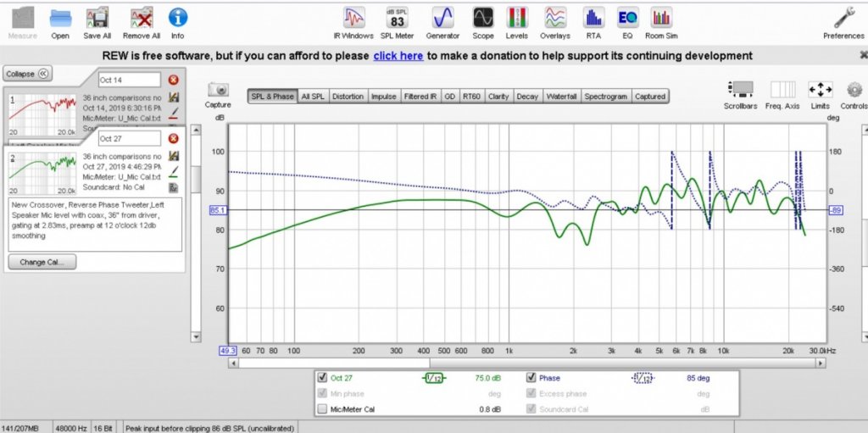This screenshot has width=868, height=433.
Task: Capture the graph with camera icon
Action: [218, 91]
